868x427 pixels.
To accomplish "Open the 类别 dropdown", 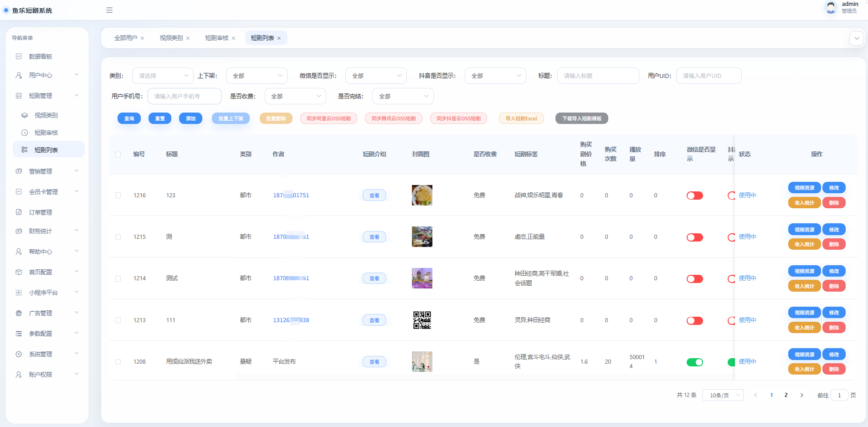I will pos(163,76).
